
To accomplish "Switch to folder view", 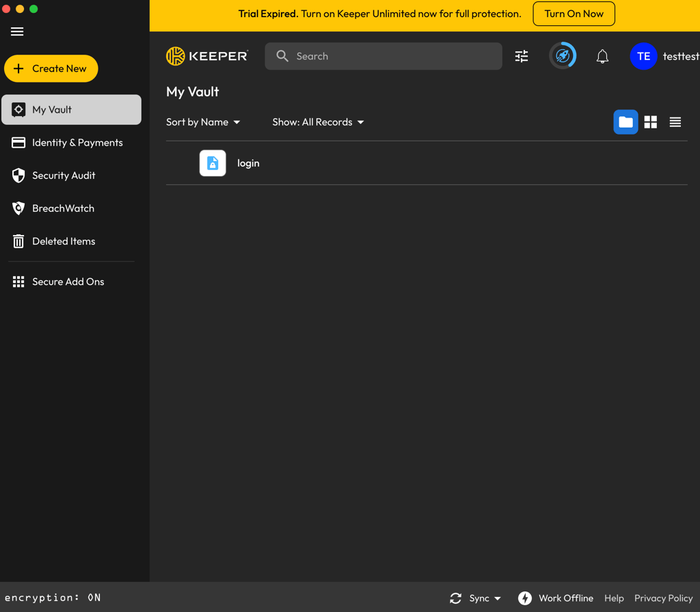I will click(625, 122).
